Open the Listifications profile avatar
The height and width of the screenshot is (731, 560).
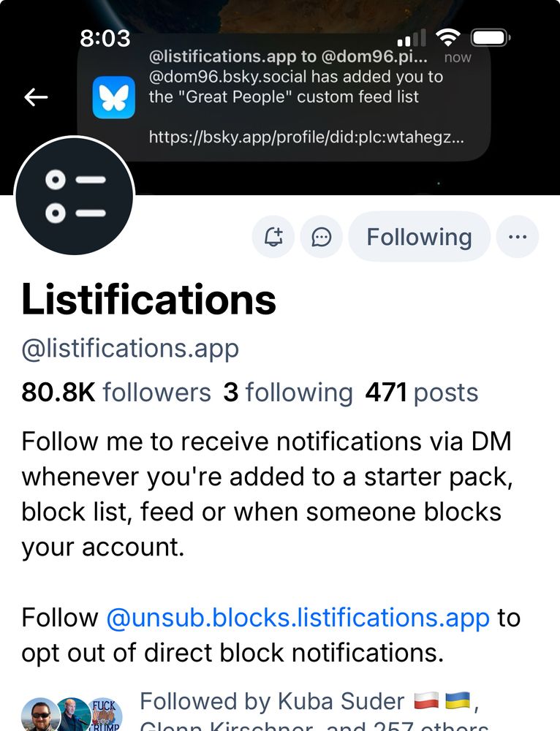75,197
